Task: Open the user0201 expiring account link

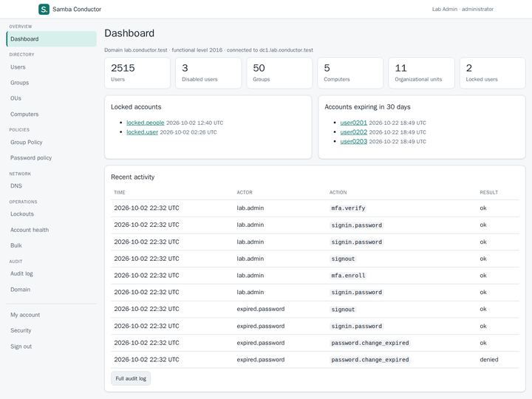Action: pyautogui.click(x=353, y=123)
